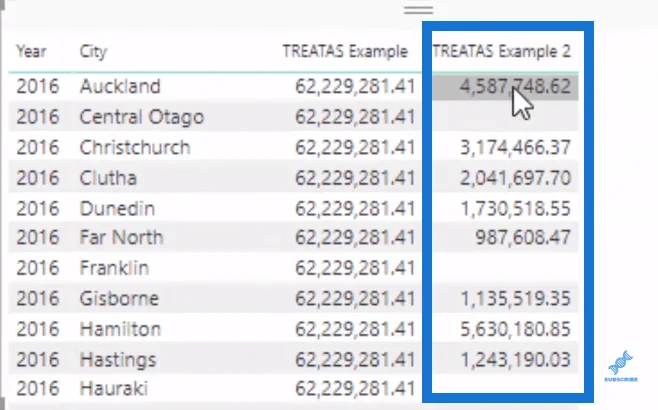This screenshot has height=410, width=658.
Task: Select the Dunedin city cell
Action: [x=118, y=209]
